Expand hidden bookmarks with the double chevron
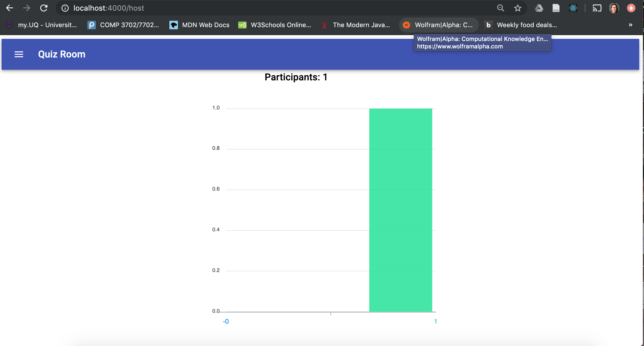 tap(630, 25)
